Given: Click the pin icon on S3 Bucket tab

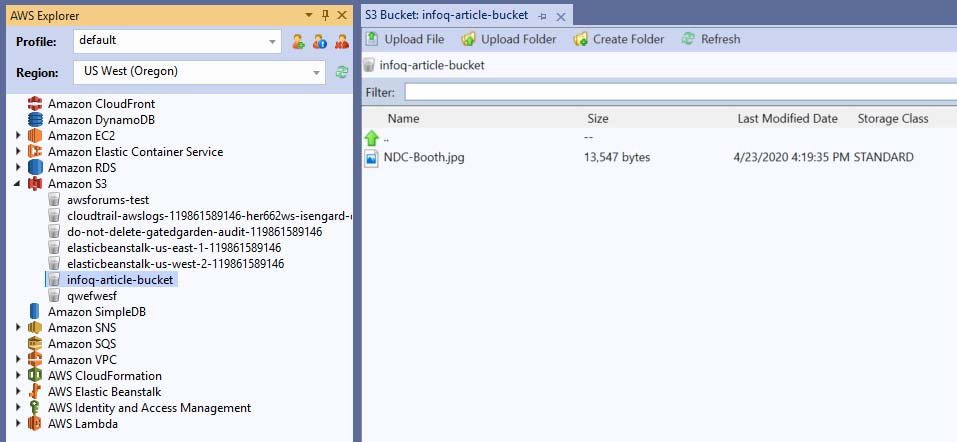Looking at the screenshot, I should tap(543, 16).
